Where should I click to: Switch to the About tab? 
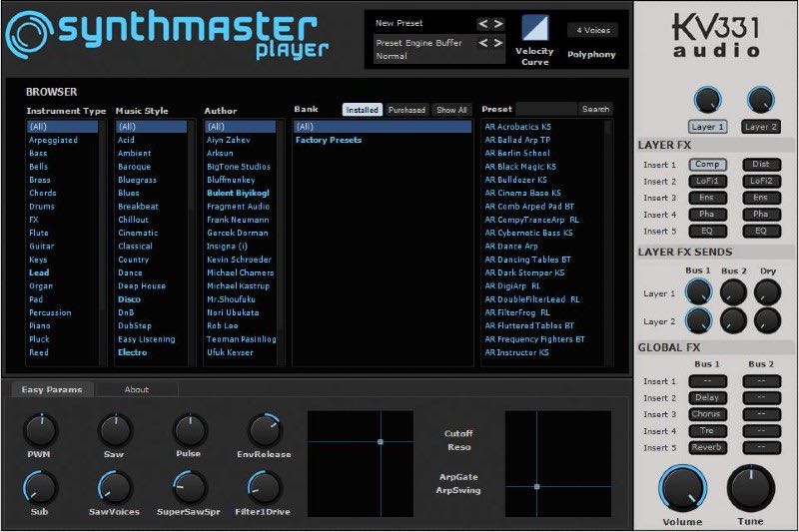click(137, 389)
